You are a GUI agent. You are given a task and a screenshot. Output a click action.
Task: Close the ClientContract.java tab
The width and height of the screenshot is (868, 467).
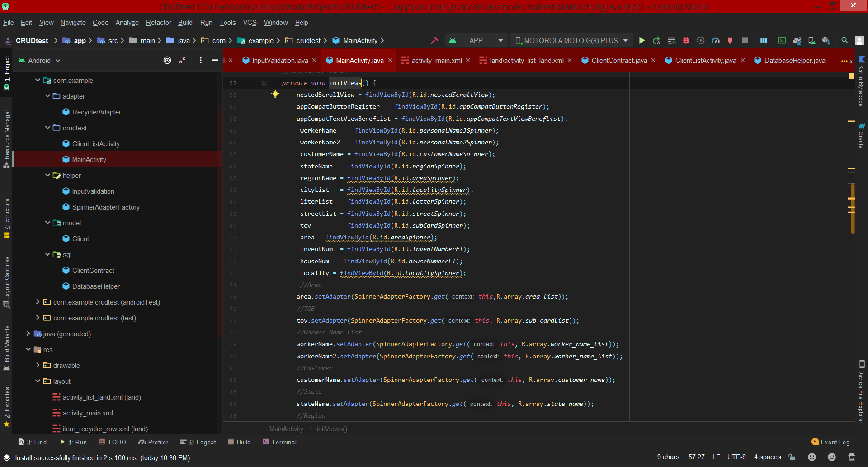tap(653, 60)
